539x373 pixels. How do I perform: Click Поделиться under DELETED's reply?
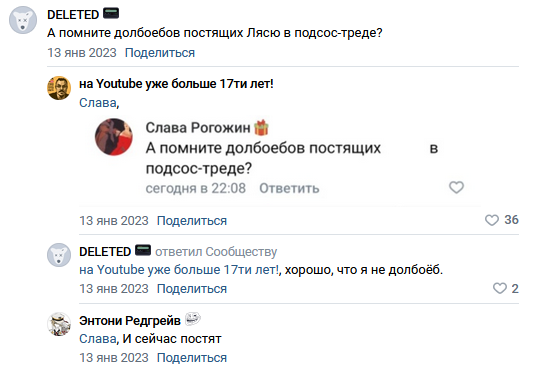[192, 289]
